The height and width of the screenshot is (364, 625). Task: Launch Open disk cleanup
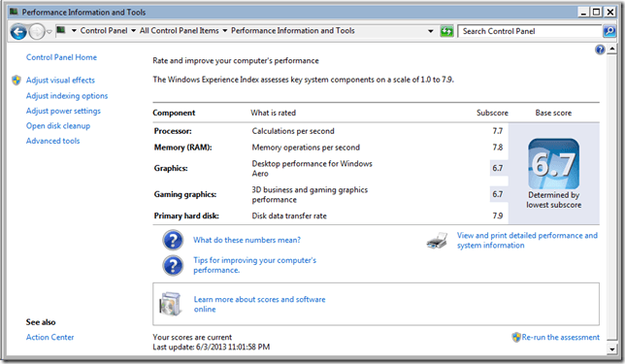[58, 126]
